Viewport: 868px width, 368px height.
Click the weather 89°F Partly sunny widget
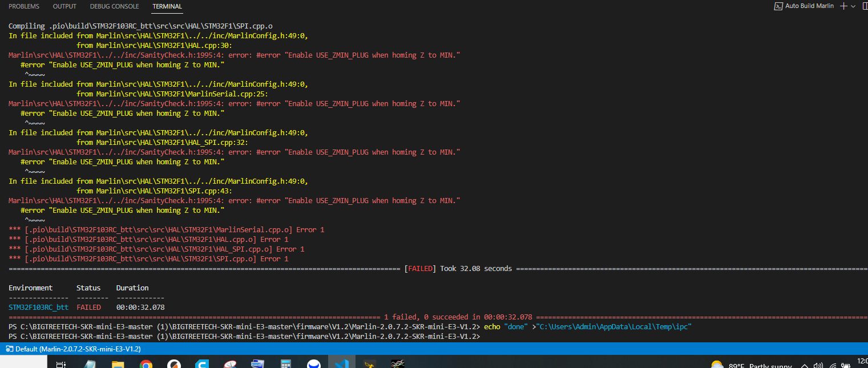pyautogui.click(x=752, y=365)
